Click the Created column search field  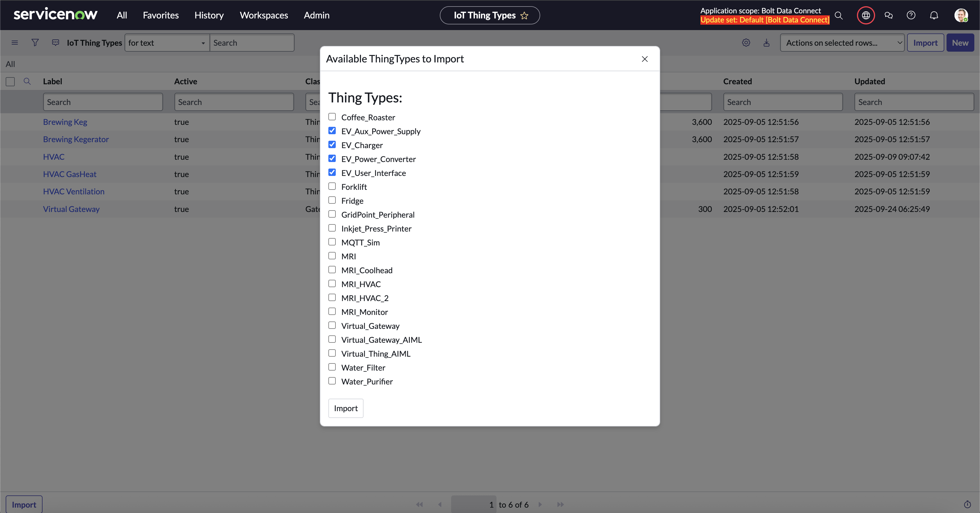783,102
